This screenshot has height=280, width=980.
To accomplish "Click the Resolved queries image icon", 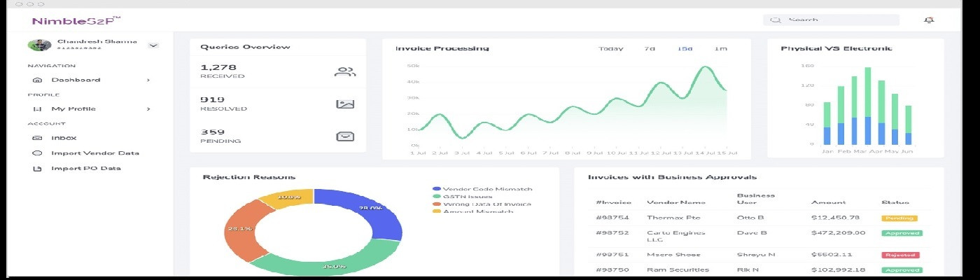I will [x=345, y=104].
